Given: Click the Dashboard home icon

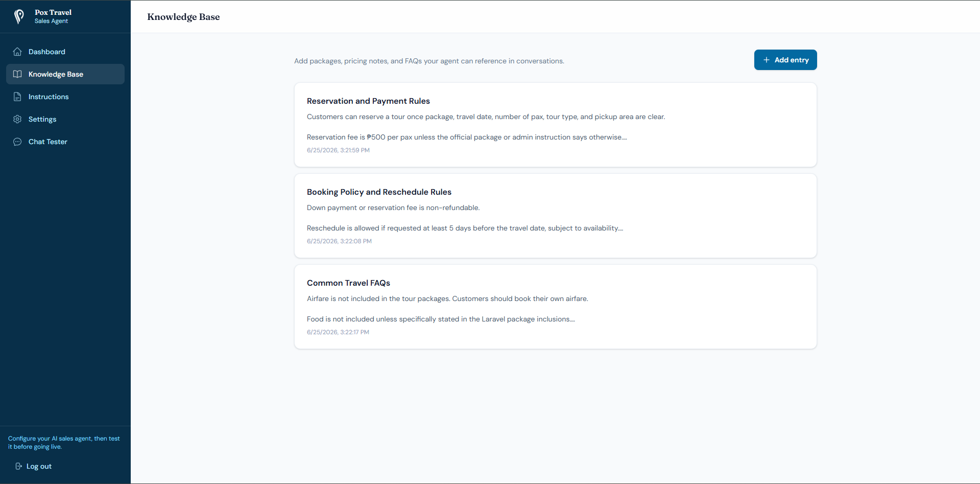Looking at the screenshot, I should coord(17,52).
